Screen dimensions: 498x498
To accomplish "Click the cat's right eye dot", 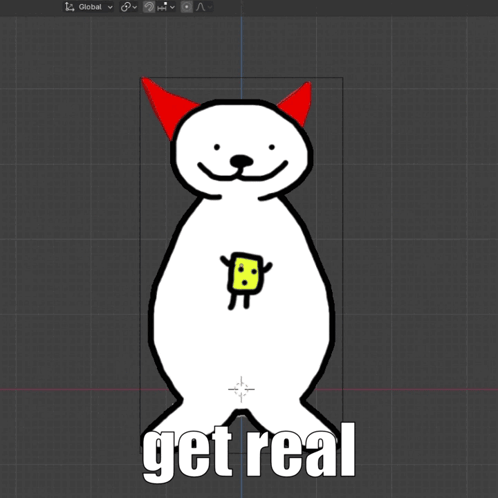I will pyautogui.click(x=272, y=147).
